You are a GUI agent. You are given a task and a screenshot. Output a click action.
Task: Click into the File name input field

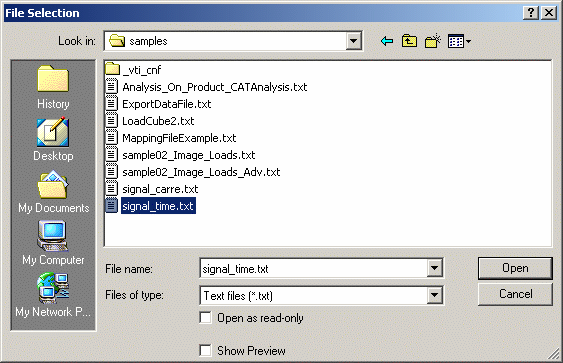click(313, 268)
